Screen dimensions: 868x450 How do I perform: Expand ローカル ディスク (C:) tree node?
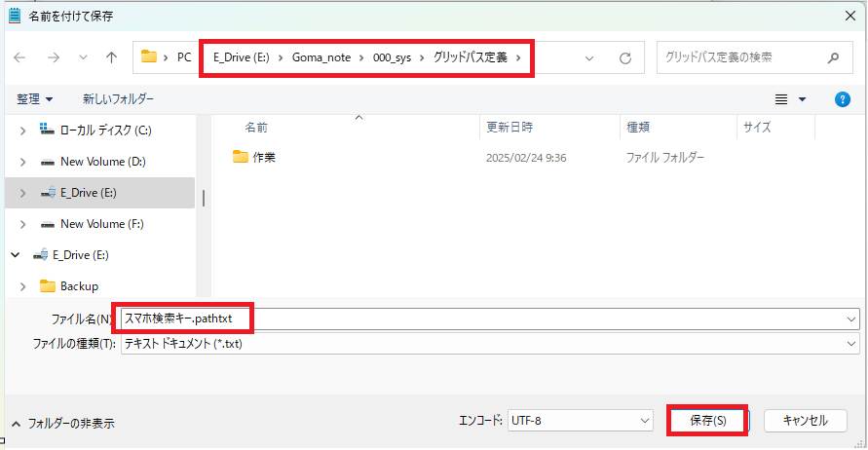(x=22, y=130)
